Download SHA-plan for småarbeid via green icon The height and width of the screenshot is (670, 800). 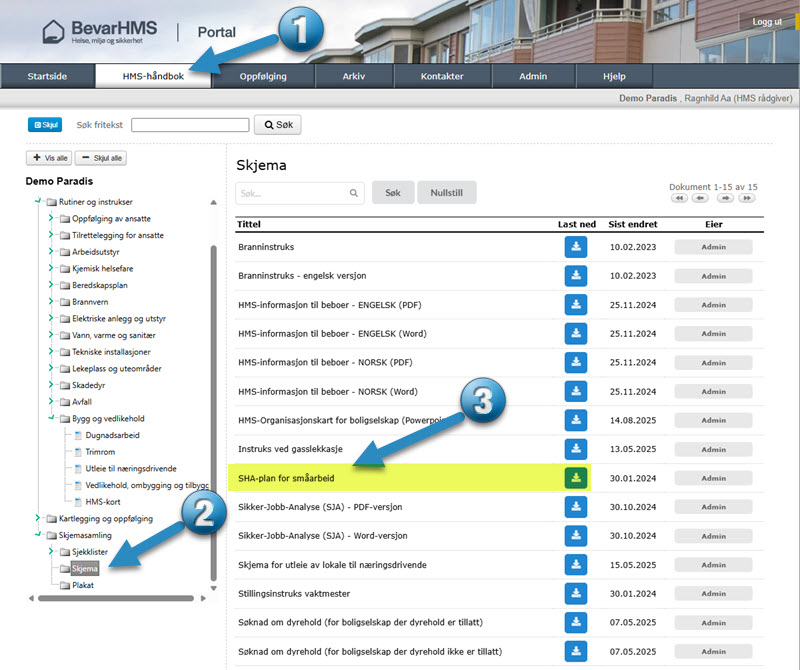576,478
